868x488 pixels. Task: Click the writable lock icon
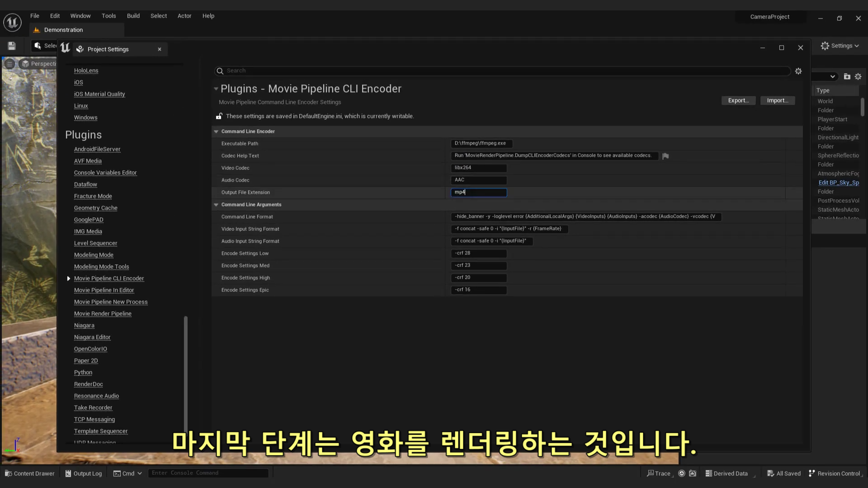[219, 116]
